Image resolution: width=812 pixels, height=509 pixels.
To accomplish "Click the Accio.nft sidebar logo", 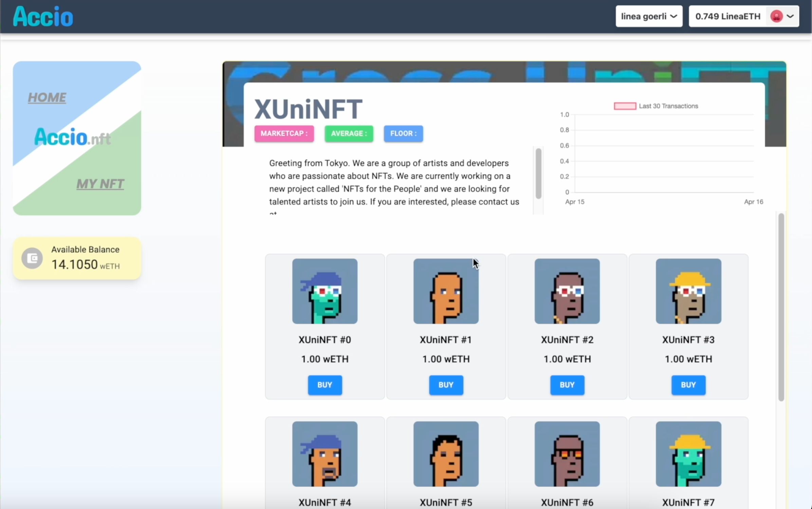I will 72,137.
